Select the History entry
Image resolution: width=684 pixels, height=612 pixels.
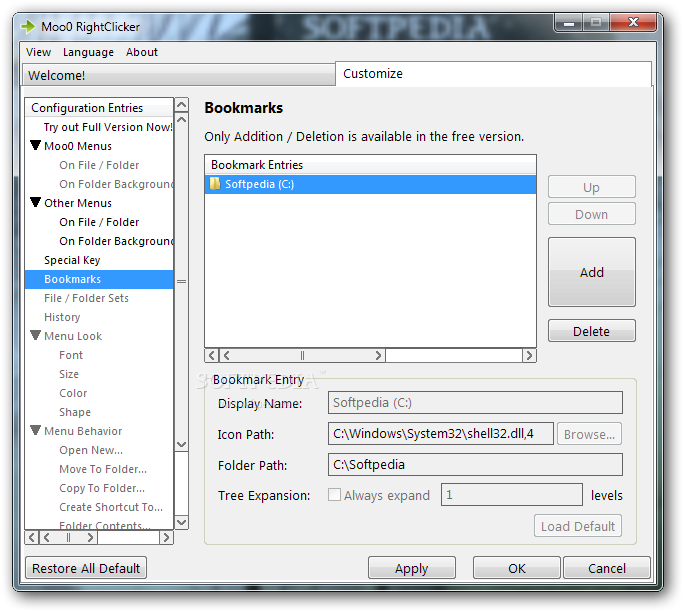point(62,317)
